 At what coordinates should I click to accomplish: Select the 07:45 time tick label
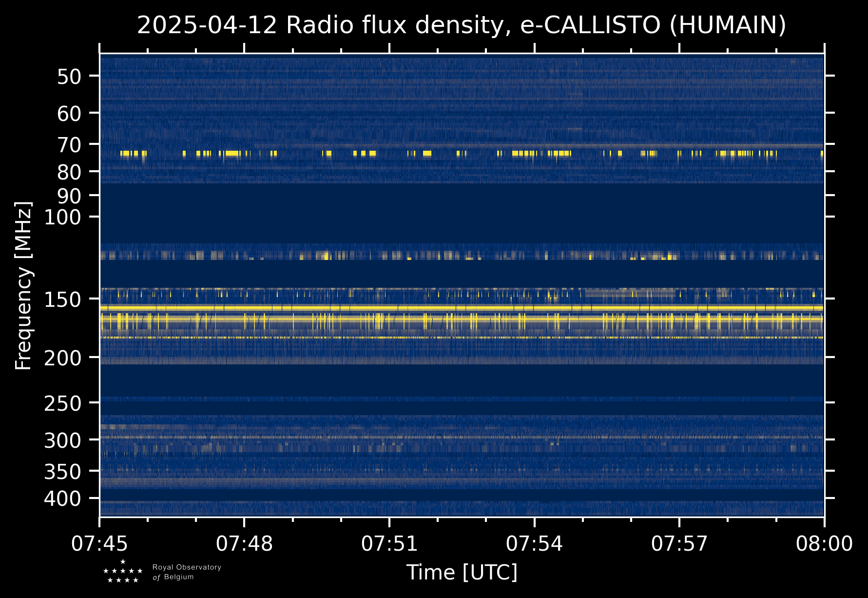pyautogui.click(x=100, y=543)
